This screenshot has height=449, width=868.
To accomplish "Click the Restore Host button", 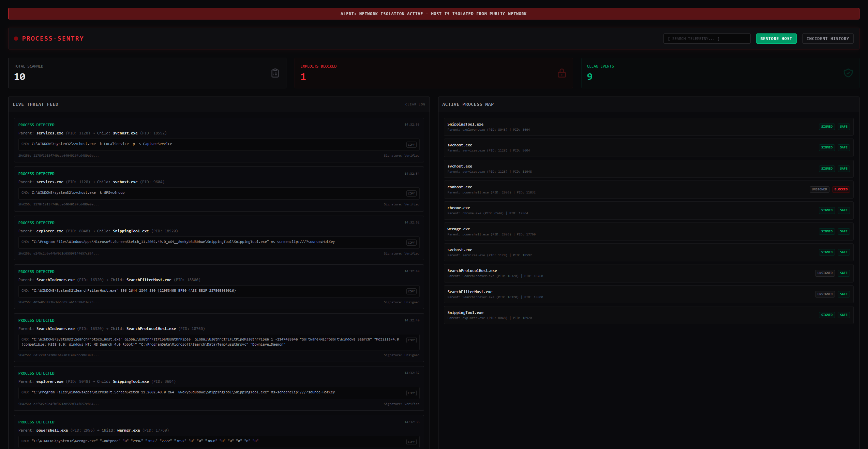I will tap(776, 39).
